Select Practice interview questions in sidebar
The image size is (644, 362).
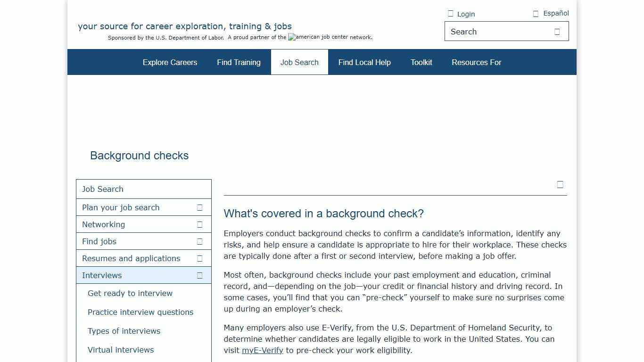pyautogui.click(x=140, y=312)
